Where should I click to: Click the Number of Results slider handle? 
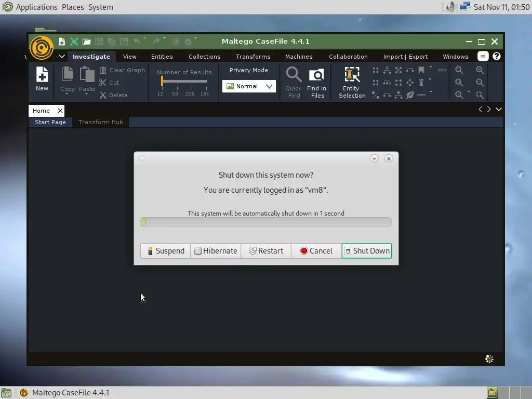(162, 81)
